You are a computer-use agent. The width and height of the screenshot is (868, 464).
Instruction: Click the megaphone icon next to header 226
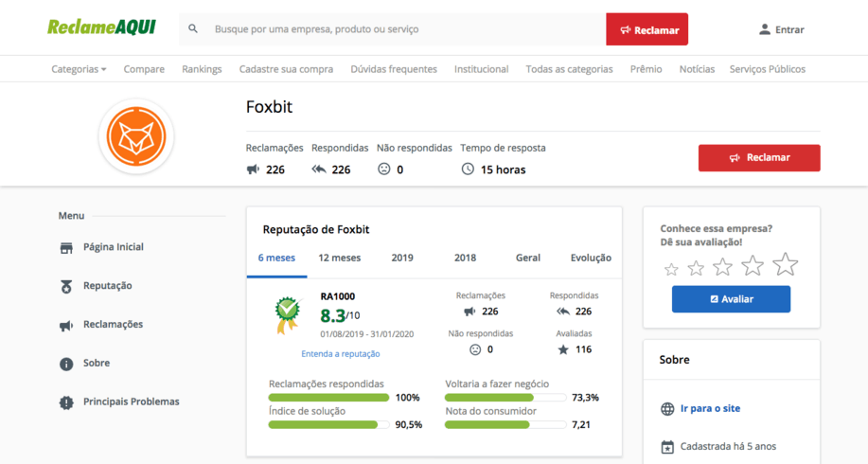coord(253,169)
